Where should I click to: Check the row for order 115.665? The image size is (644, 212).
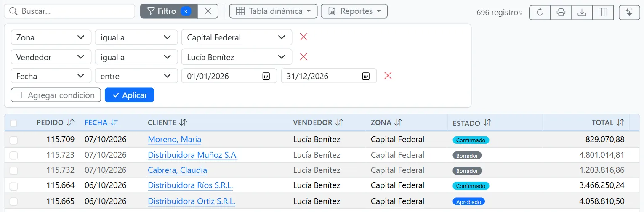point(13,201)
